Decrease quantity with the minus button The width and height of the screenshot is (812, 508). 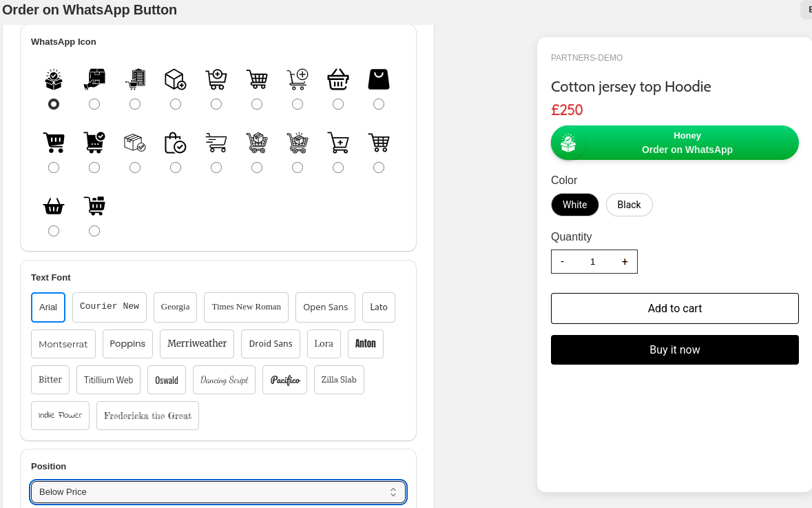click(x=563, y=262)
